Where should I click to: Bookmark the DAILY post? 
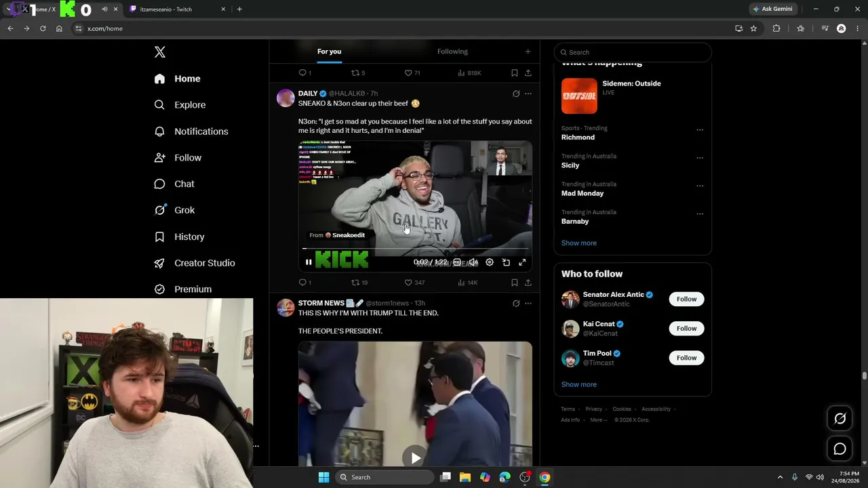point(515,283)
